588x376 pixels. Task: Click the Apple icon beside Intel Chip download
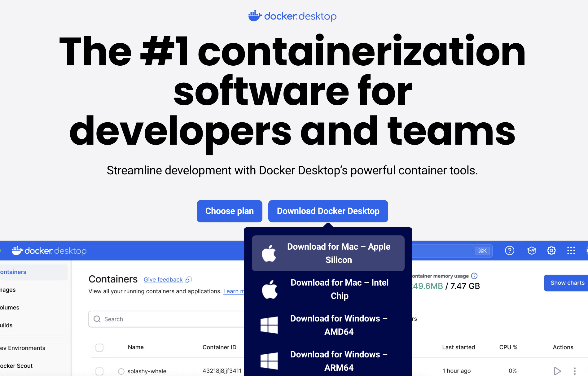(x=270, y=289)
